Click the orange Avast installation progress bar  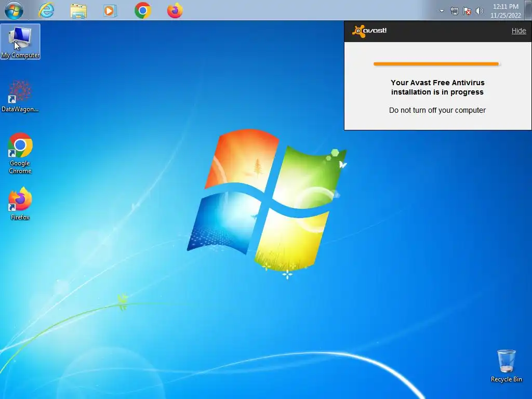pos(436,64)
